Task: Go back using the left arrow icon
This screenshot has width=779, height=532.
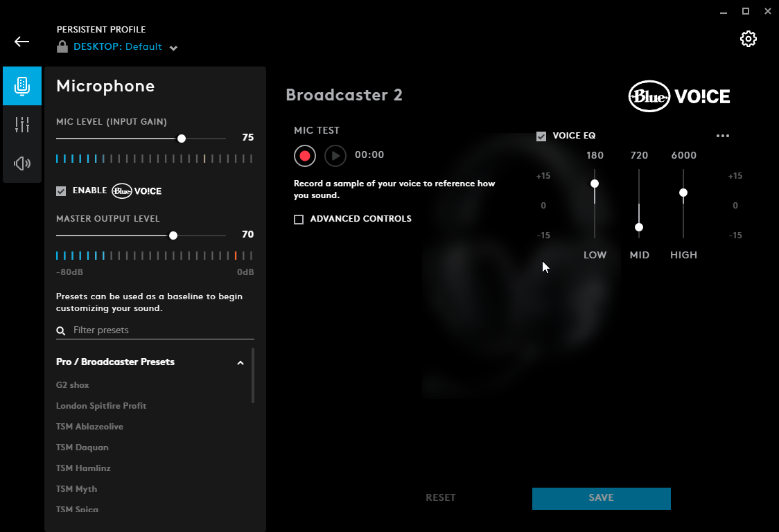Action: tap(22, 42)
